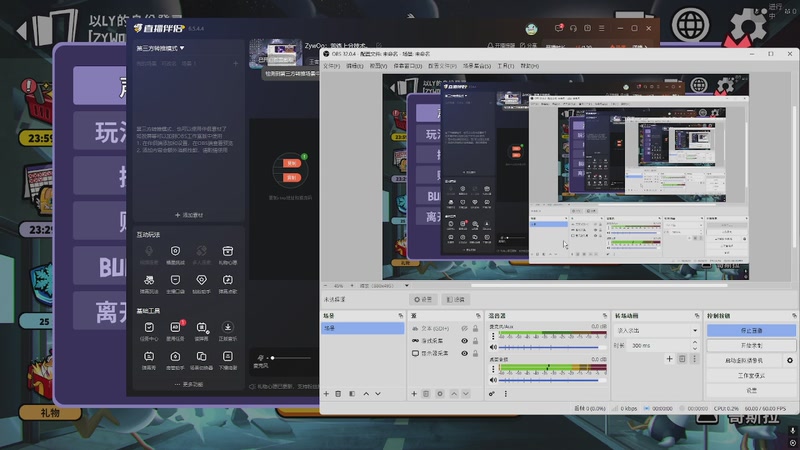Increase transition duration with up arrow
800x450 pixels.
694,343
